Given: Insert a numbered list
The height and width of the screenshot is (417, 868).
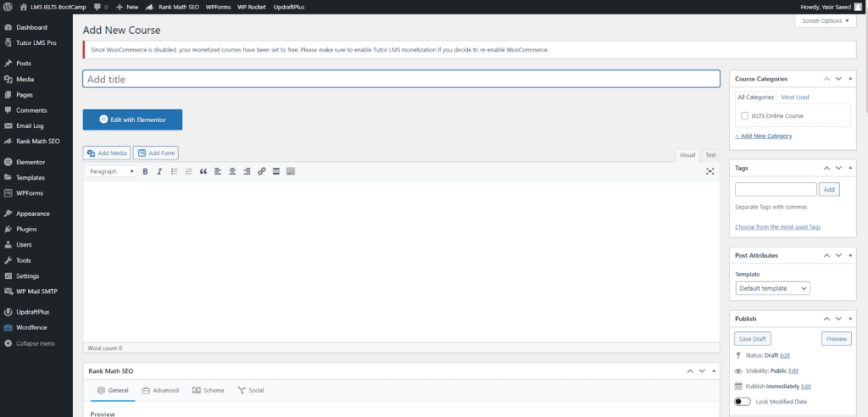Looking at the screenshot, I should coord(189,172).
